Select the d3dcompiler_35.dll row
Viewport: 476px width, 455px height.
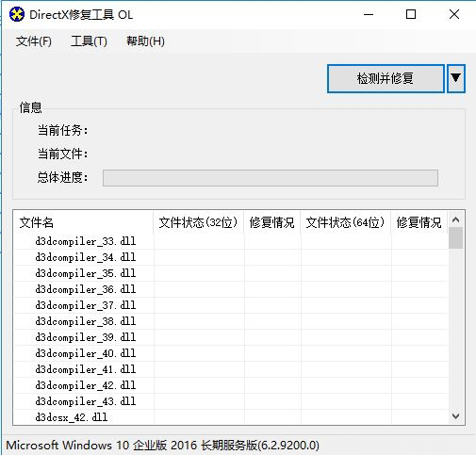coord(231,273)
